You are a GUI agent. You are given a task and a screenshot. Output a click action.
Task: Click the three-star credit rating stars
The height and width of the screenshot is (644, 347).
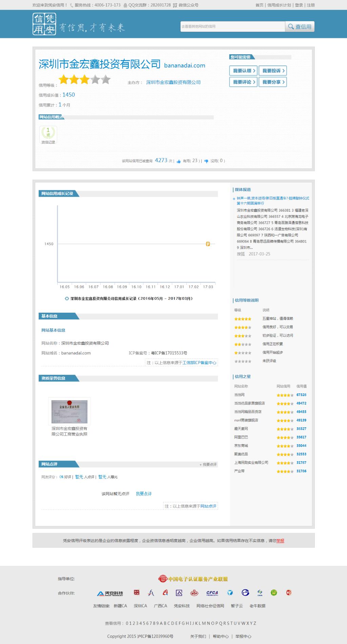click(x=85, y=79)
